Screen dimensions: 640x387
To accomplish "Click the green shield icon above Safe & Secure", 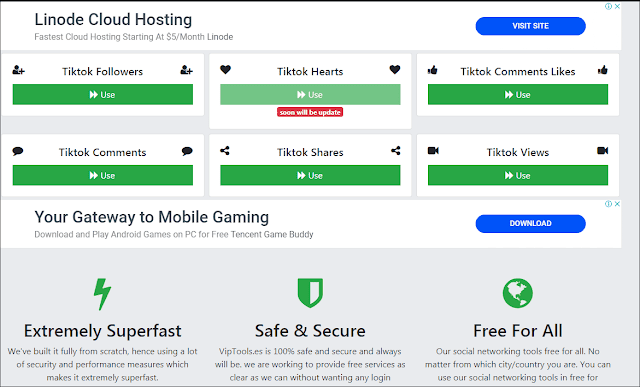I will tap(310, 293).
